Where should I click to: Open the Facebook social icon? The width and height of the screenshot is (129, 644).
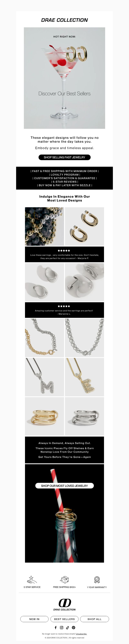point(56,627)
